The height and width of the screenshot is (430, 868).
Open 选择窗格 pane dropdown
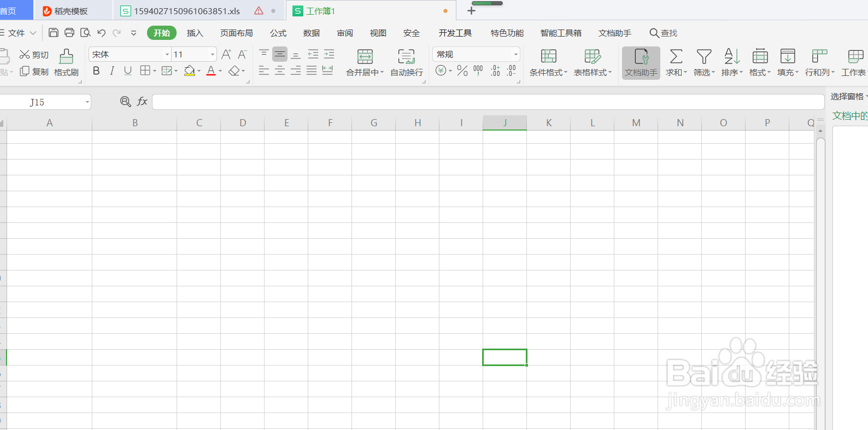pyautogui.click(x=849, y=97)
